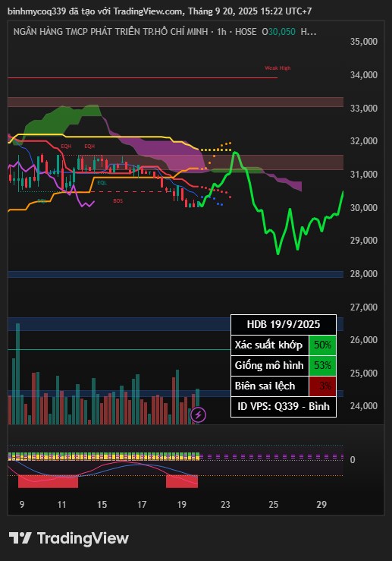392x561 pixels.
Task: Click the 28,000 price axis label
Action: click(363, 274)
